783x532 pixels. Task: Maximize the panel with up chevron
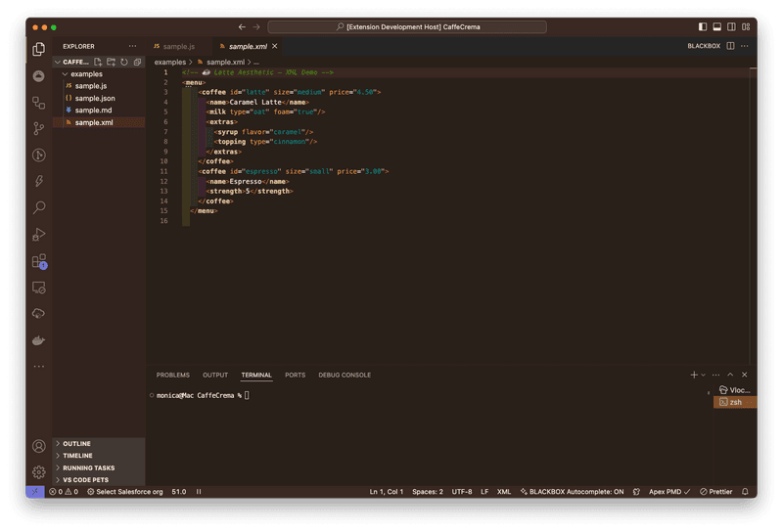[730, 375]
